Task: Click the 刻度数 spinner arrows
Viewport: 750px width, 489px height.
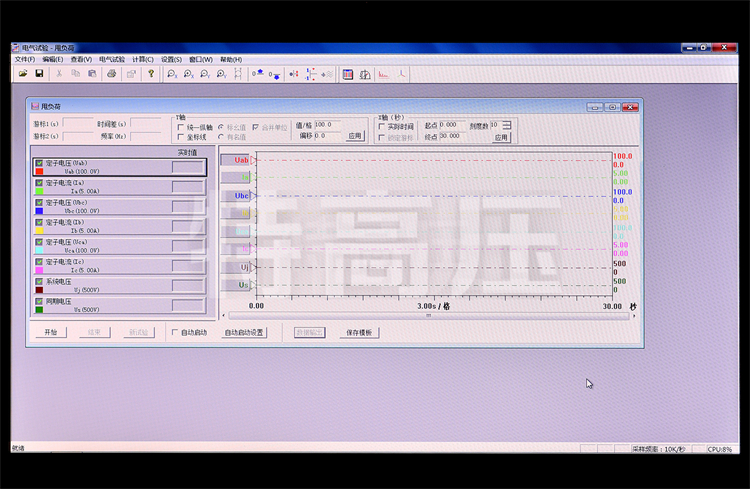Action: [x=506, y=125]
